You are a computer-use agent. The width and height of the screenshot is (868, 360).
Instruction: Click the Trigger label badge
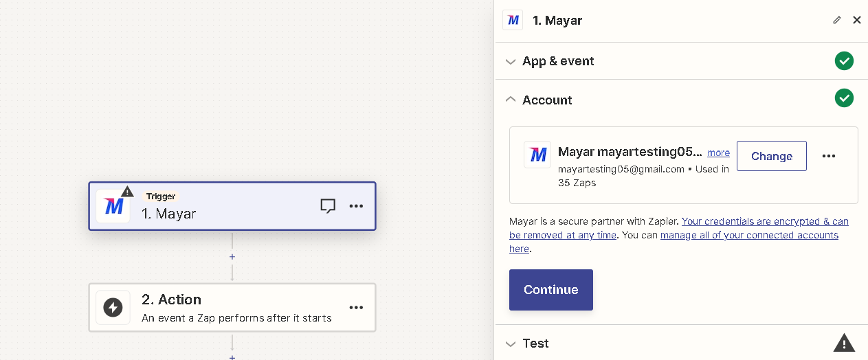(x=161, y=196)
